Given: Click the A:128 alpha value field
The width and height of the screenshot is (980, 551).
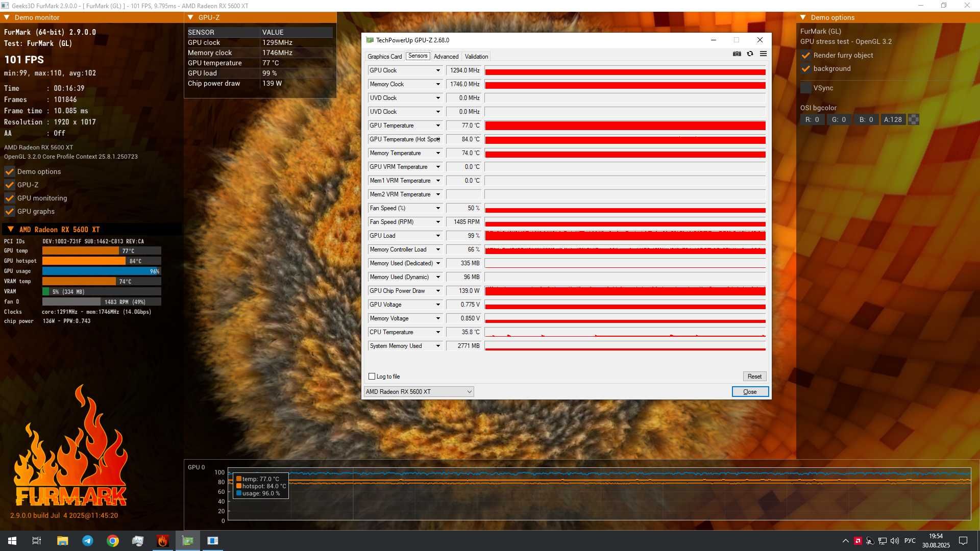Looking at the screenshot, I should pos(893,119).
